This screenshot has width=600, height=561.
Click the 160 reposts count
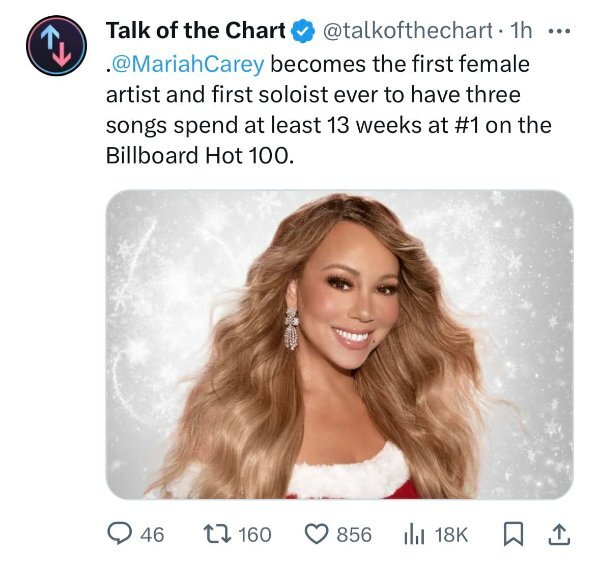click(x=255, y=534)
